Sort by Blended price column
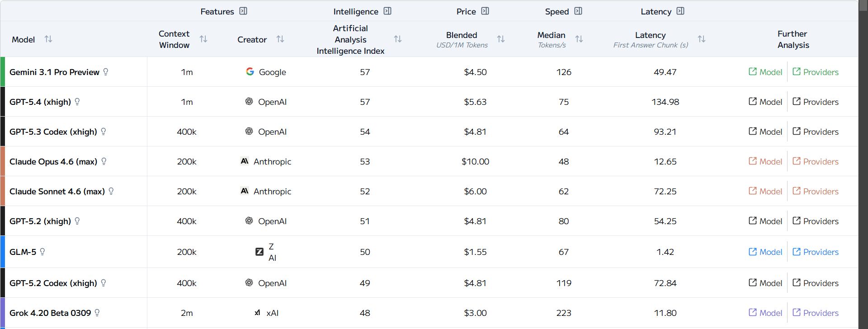Image resolution: width=868 pixels, height=329 pixels. point(501,39)
